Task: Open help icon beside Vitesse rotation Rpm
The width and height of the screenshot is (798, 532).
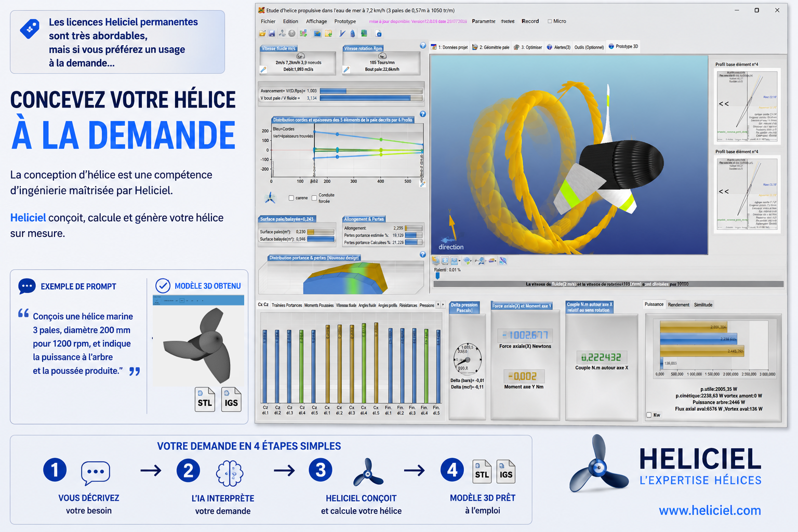Action: pyautogui.click(x=423, y=46)
